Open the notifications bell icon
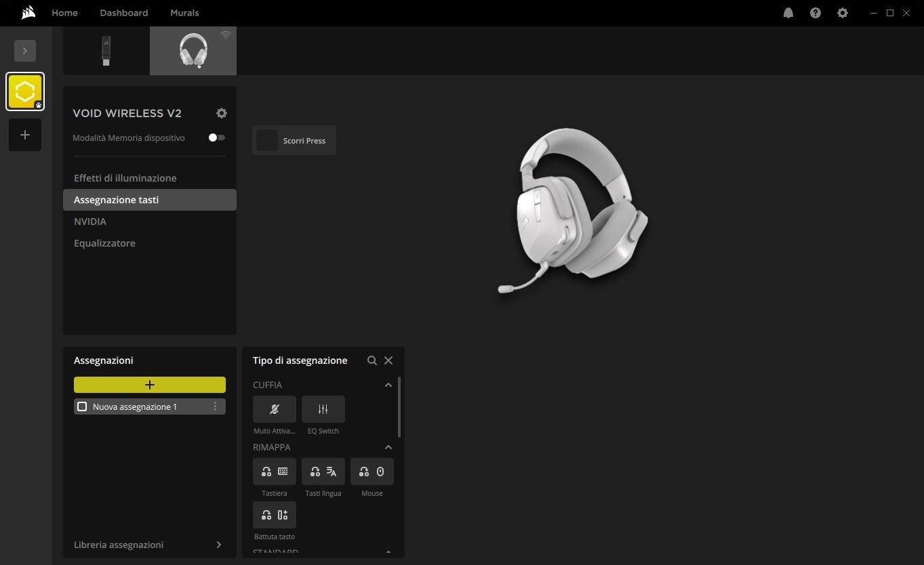924x565 pixels. 788,13
